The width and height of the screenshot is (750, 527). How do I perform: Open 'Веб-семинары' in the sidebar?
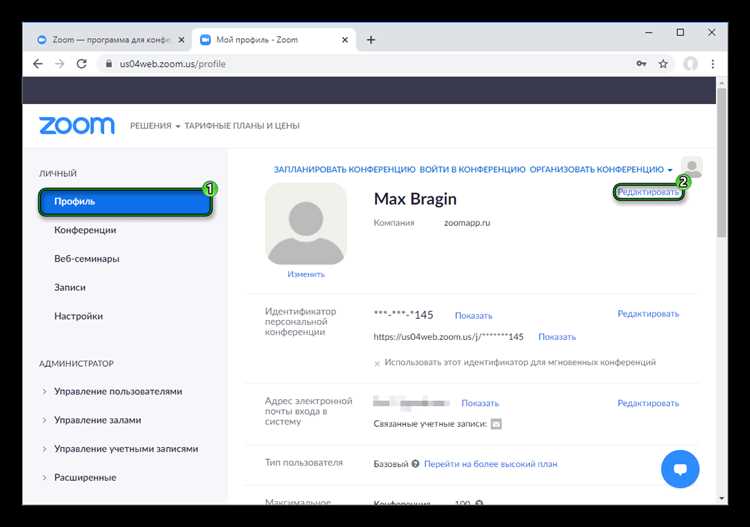[87, 259]
